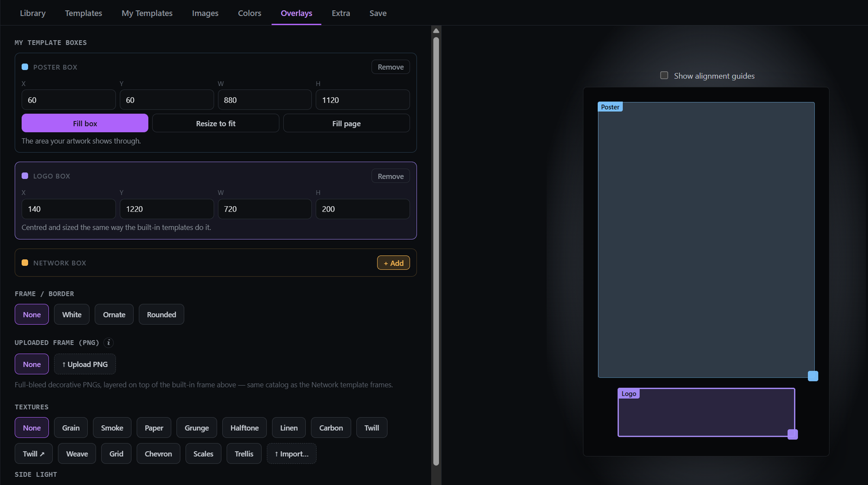Screen dimensions: 868x485
Task: Choose the Ornate frame border
Action: click(x=114, y=315)
